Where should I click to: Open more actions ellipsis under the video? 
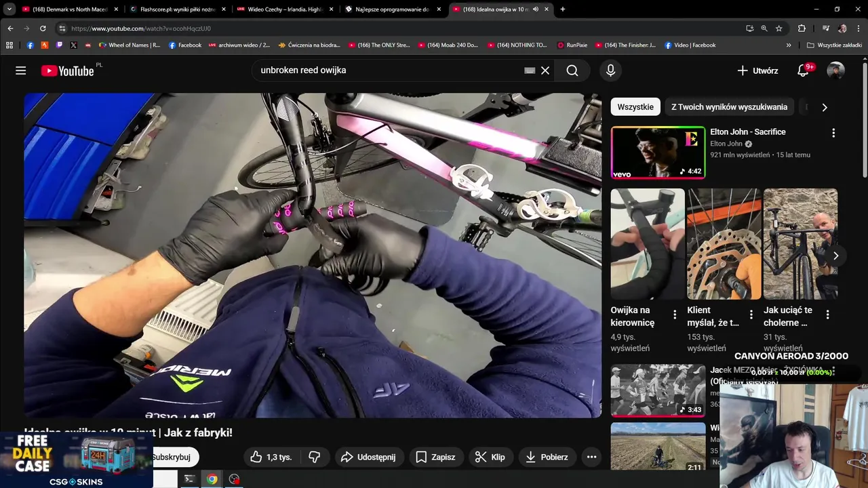tap(591, 457)
